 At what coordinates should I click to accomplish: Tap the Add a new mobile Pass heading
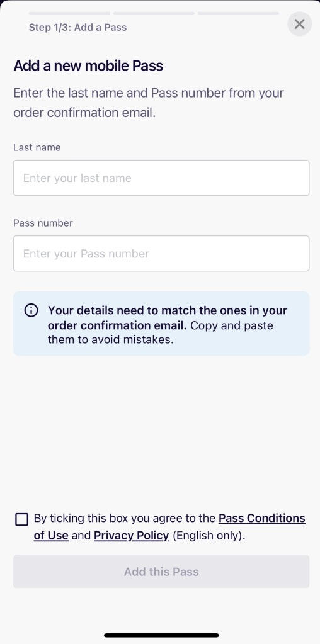[88, 65]
